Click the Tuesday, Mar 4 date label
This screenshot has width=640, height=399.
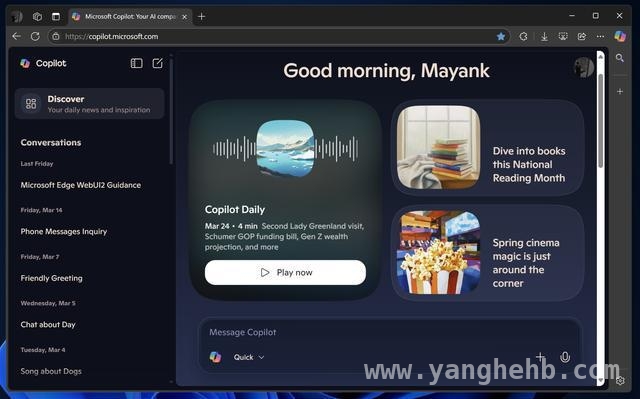pyautogui.click(x=43, y=350)
